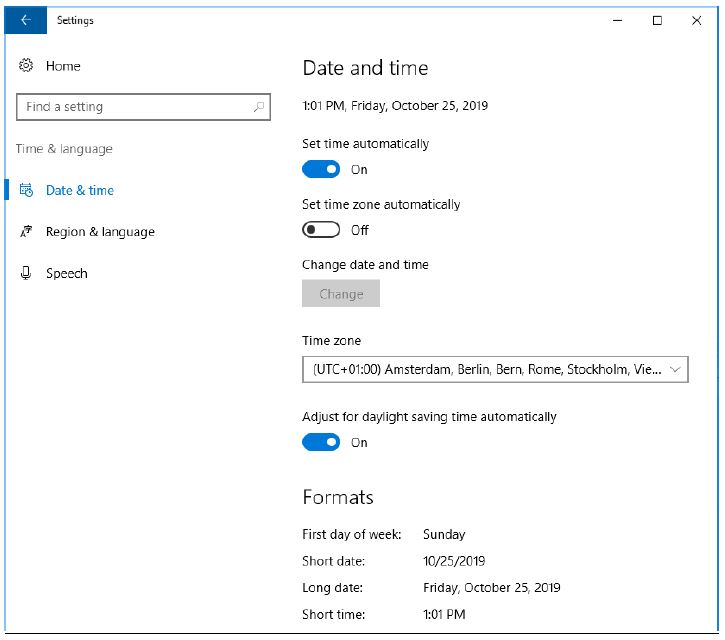The width and height of the screenshot is (725, 640).
Task: Select Date & time in the sidebar
Action: (80, 190)
